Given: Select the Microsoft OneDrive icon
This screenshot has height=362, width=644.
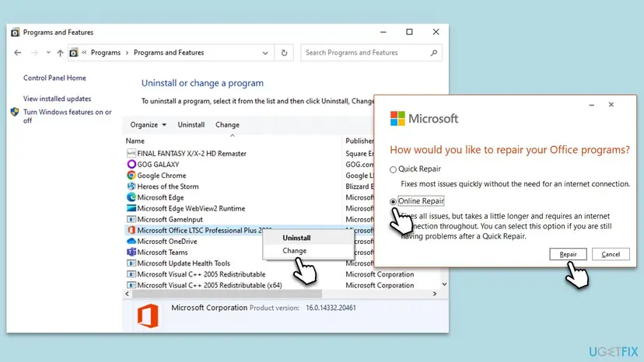Looking at the screenshot, I should point(131,242).
